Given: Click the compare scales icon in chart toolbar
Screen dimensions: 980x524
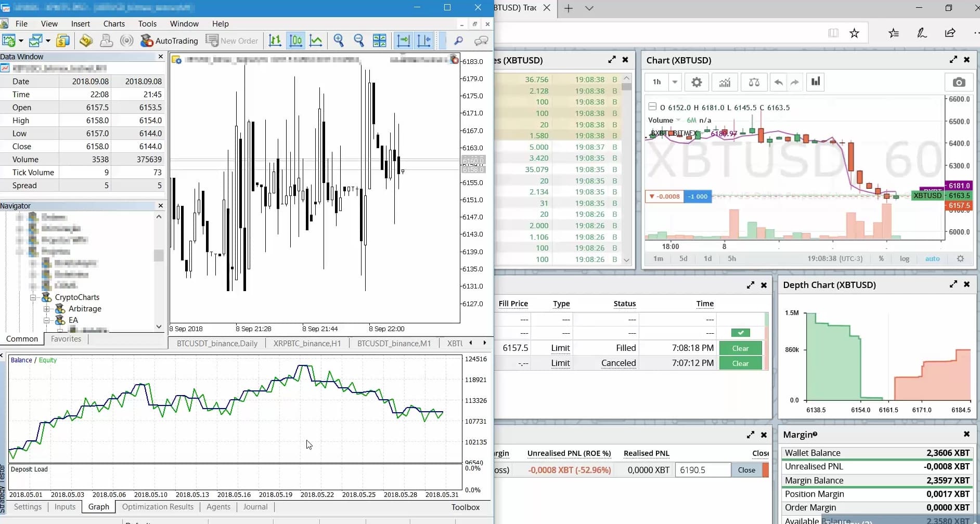Looking at the screenshot, I should pos(754,82).
